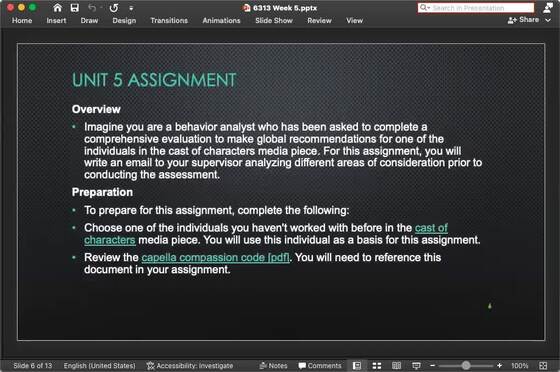
Task: Open Accessibility: Investigate checker
Action: 190,366
